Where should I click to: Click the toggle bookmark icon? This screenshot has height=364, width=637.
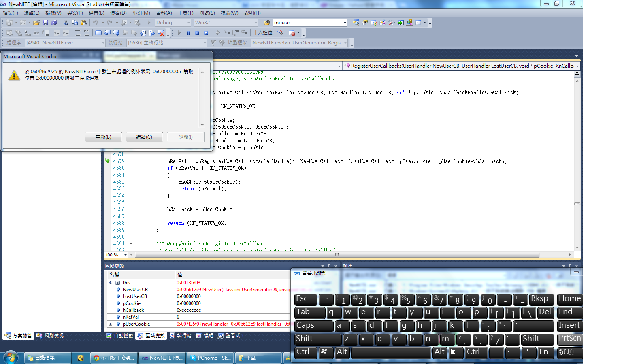coord(98,33)
